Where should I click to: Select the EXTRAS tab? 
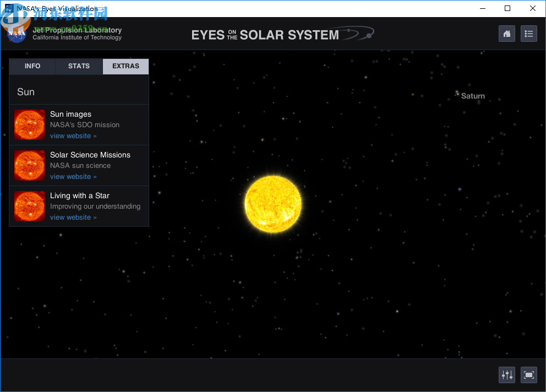coord(125,66)
